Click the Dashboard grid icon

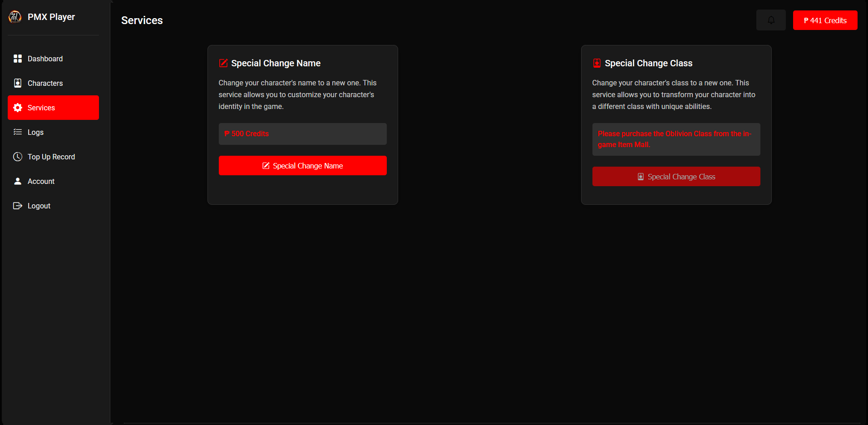coord(18,59)
